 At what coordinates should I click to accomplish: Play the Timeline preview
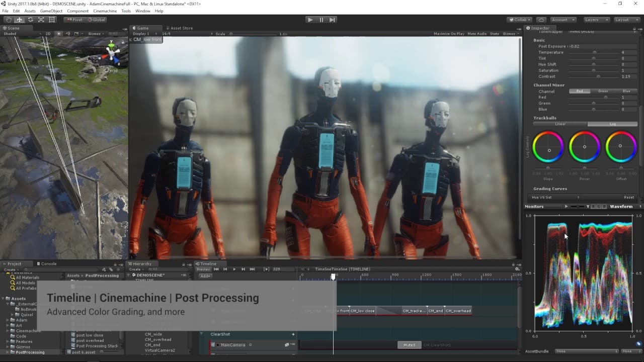pyautogui.click(x=234, y=269)
